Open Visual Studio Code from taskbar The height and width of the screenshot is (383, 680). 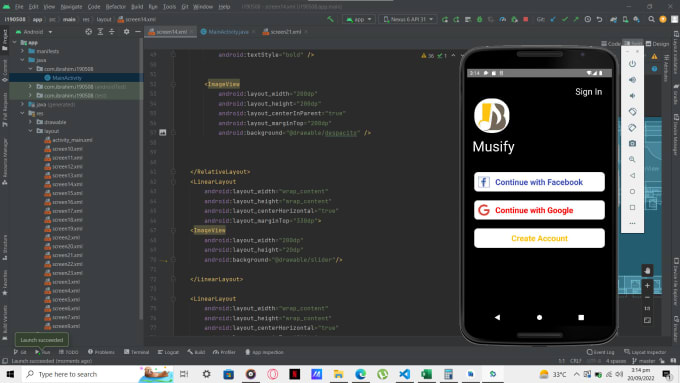pyautogui.click(x=404, y=374)
